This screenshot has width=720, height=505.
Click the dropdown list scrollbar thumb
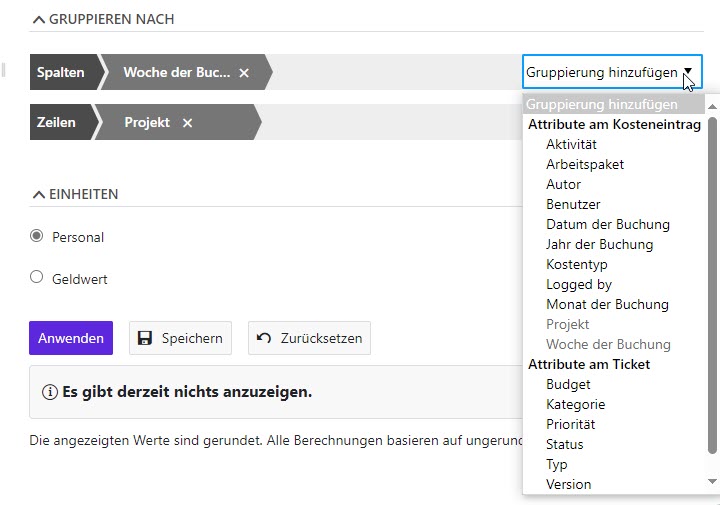[x=712, y=286]
